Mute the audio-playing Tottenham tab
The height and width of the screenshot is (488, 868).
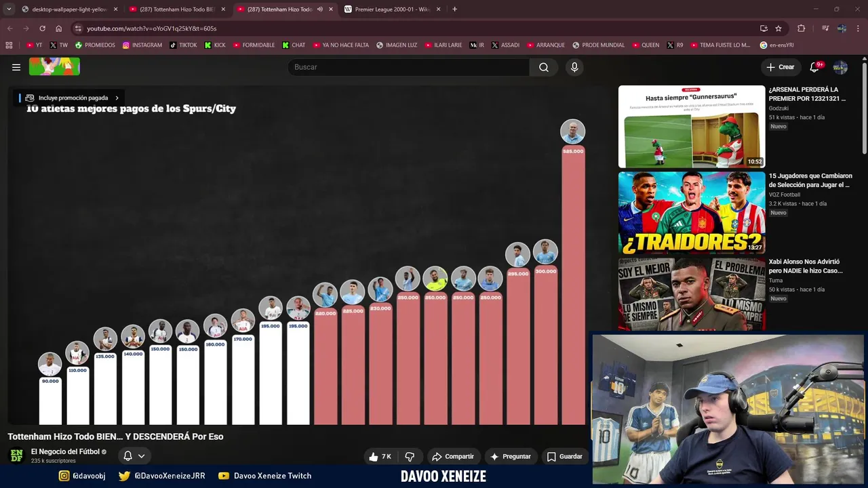click(319, 9)
